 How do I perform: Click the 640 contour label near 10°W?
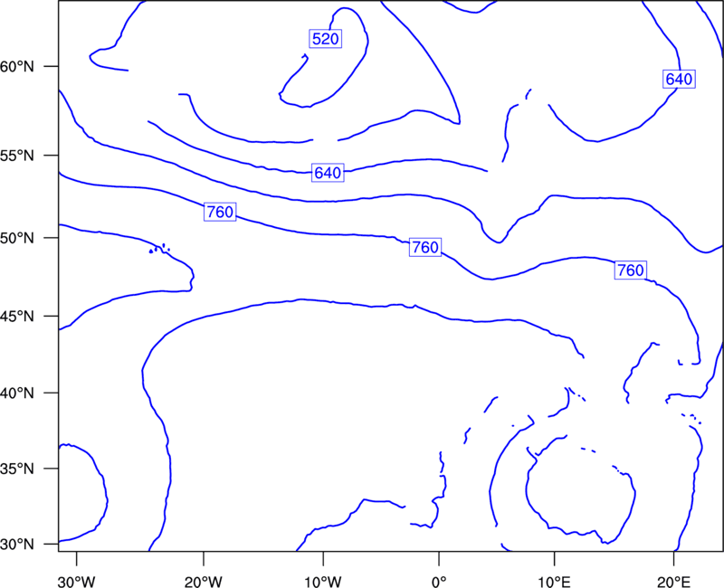328,173
